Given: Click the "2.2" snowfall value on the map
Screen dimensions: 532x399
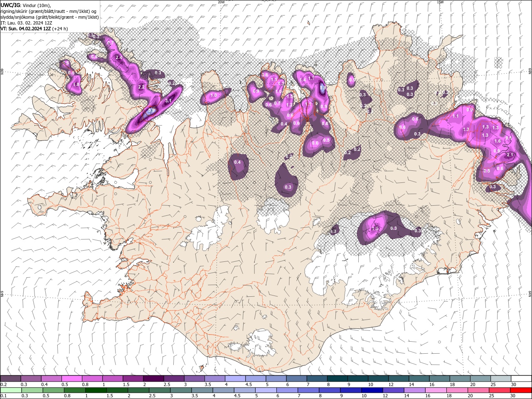Looking at the screenshot, I should tap(141, 87).
